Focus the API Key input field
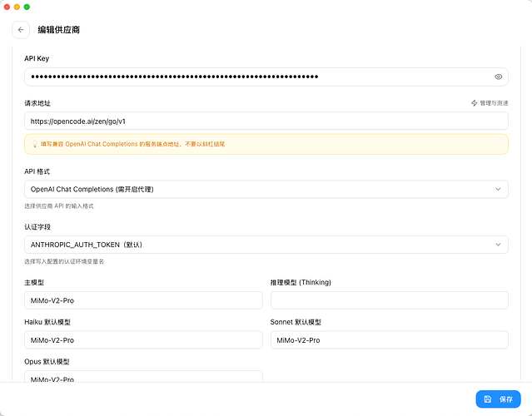532x416 pixels. click(266, 77)
